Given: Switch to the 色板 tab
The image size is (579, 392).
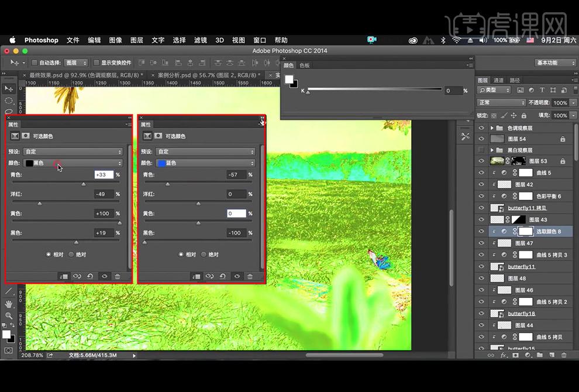Looking at the screenshot, I should click(305, 65).
